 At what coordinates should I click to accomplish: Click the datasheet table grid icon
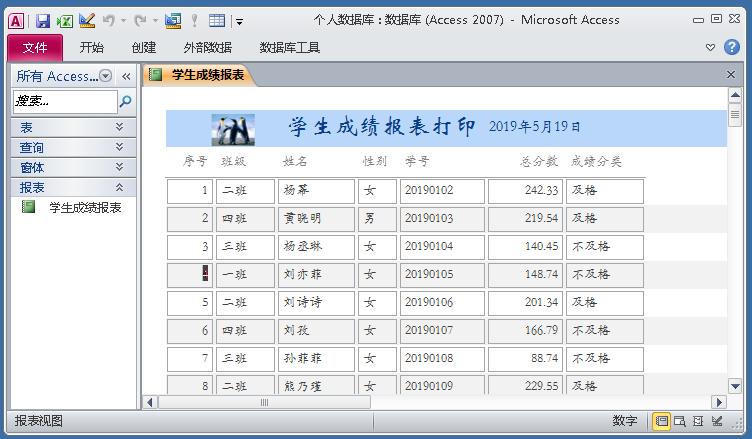(217, 20)
